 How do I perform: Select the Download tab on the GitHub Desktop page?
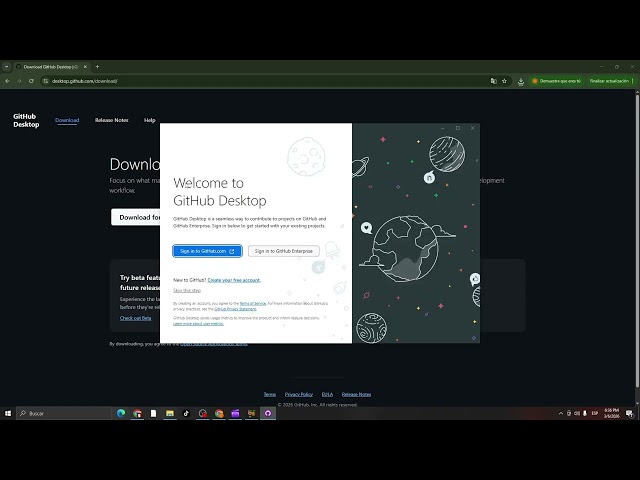[x=67, y=120]
